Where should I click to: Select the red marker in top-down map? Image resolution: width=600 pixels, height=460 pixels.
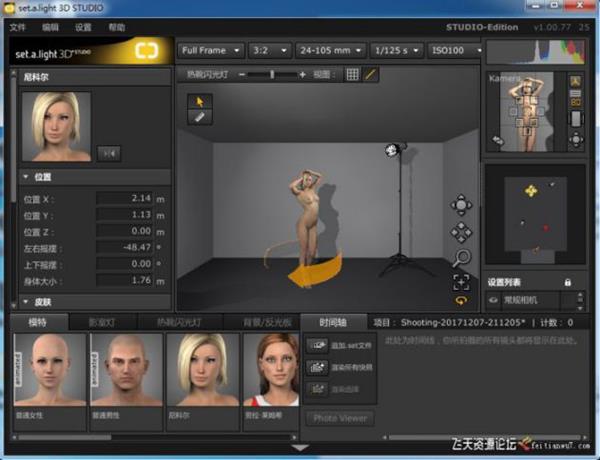pos(546,228)
